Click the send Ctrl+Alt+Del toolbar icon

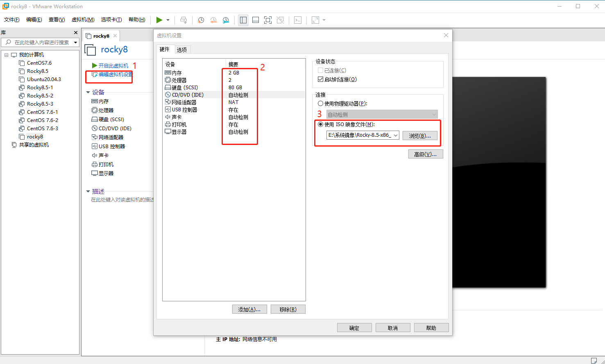pos(184,20)
